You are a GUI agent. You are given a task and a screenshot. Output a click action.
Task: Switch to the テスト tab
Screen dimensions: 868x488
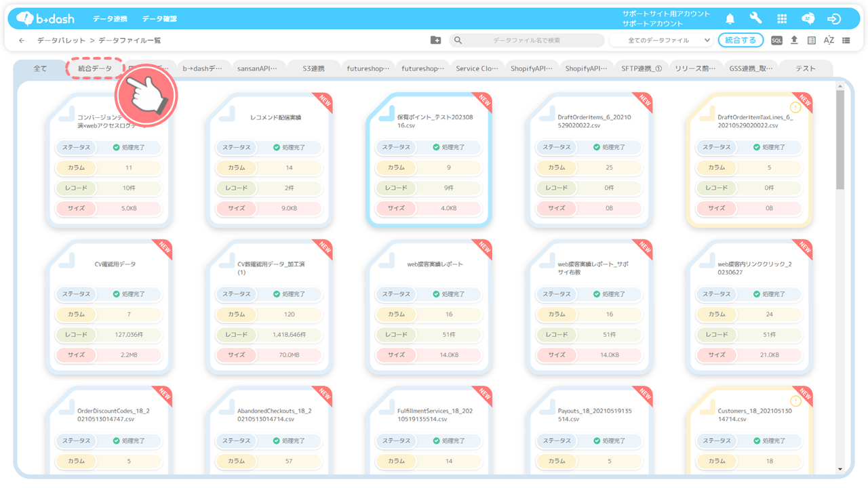[x=806, y=68]
